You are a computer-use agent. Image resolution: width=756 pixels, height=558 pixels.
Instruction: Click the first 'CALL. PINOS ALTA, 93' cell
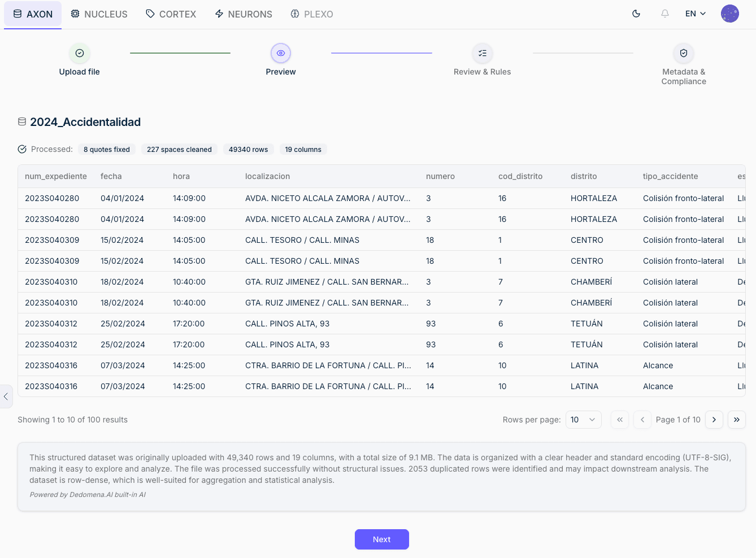pos(287,324)
